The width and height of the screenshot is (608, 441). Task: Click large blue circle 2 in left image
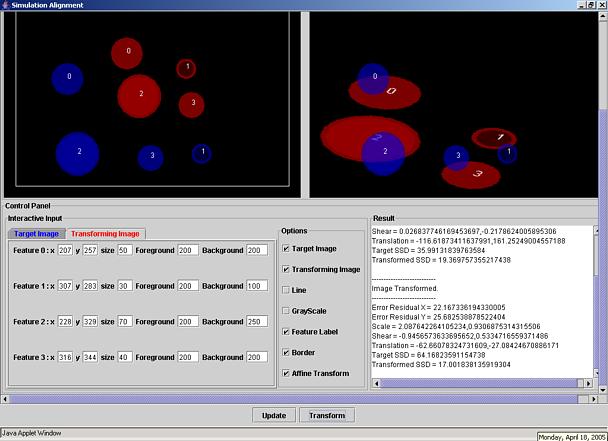coord(78,153)
